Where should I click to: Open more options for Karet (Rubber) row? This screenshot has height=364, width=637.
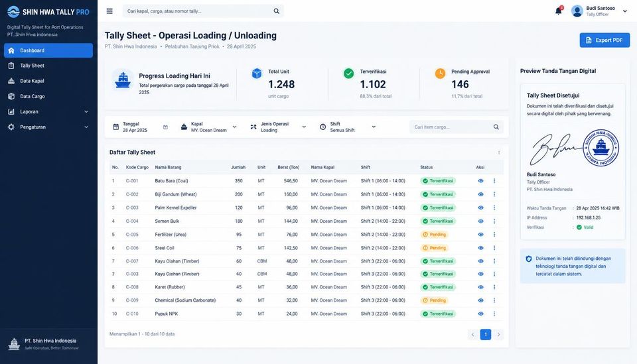coord(494,287)
